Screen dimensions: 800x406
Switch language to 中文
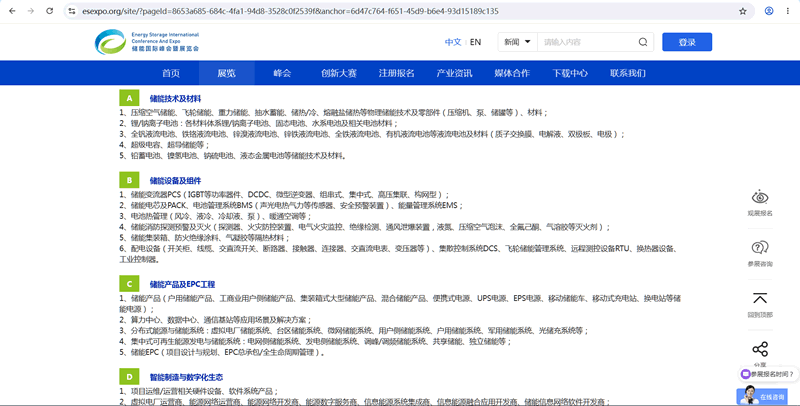(453, 42)
